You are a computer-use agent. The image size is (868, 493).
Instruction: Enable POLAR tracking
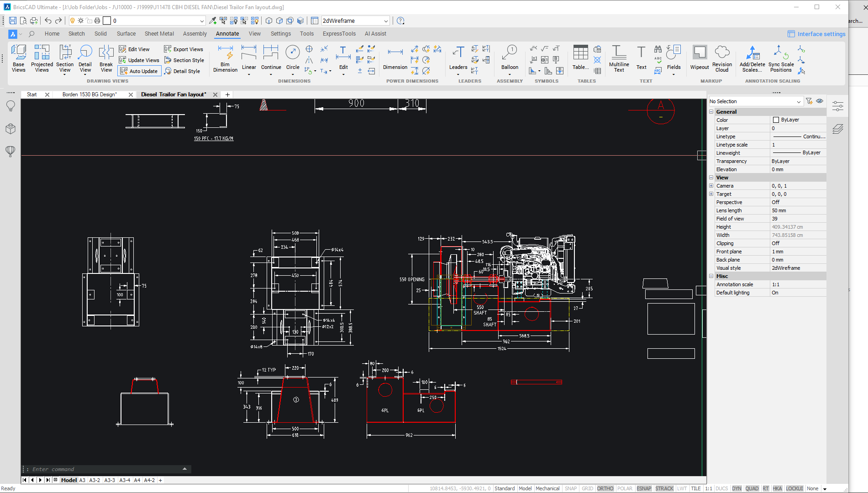pos(625,488)
